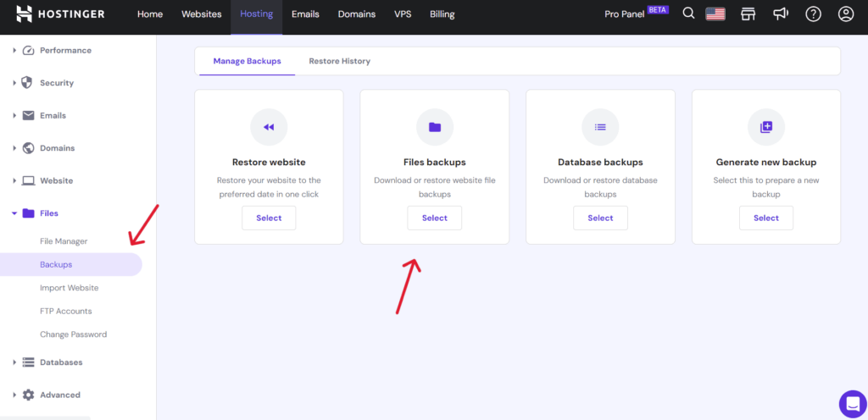Click the US flag language icon

point(715,14)
